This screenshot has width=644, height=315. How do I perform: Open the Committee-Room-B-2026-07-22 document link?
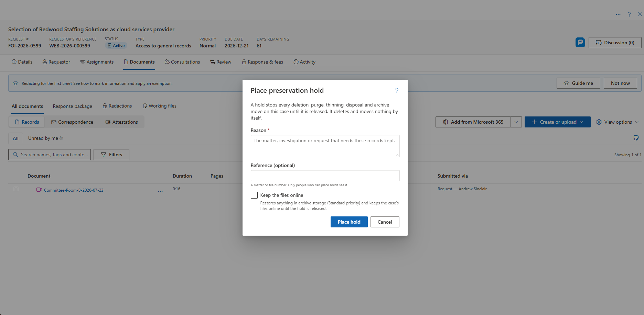(74, 190)
